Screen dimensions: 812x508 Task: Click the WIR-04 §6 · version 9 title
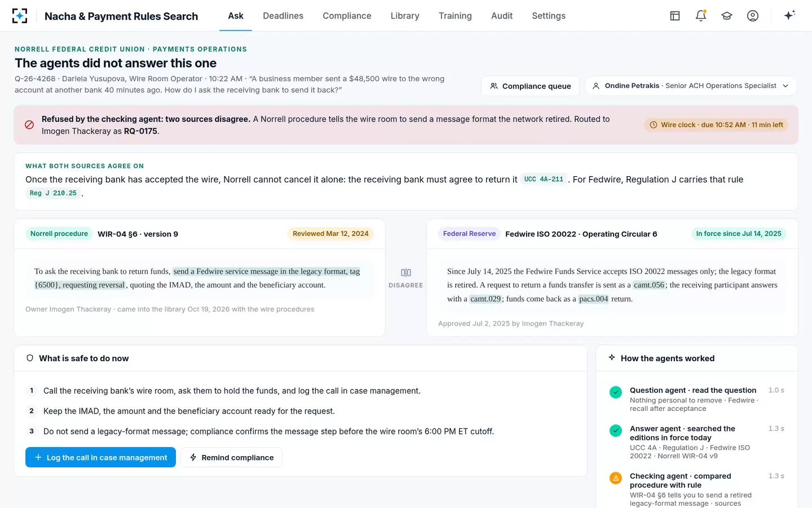pos(138,234)
